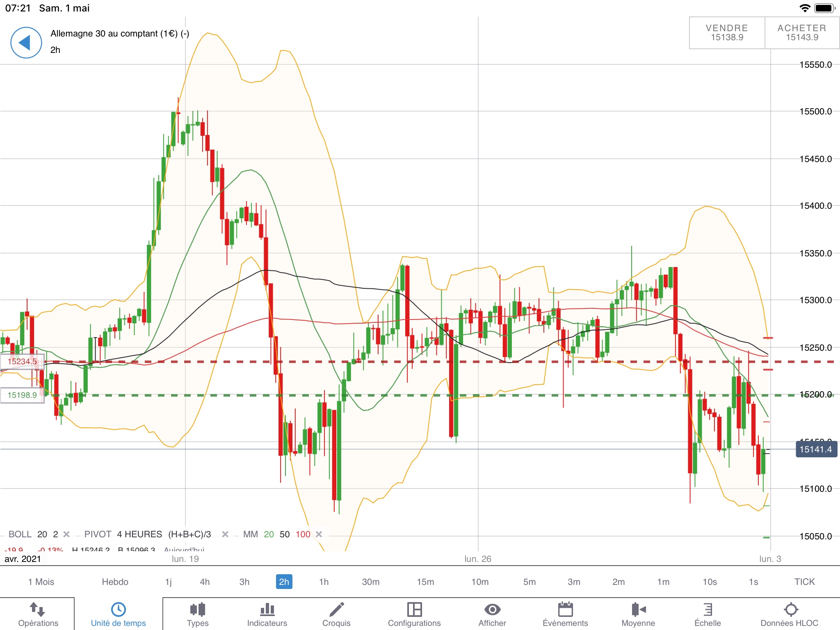Screen dimensions: 840x630
Task: Select the 15m timeframe
Action: click(425, 582)
